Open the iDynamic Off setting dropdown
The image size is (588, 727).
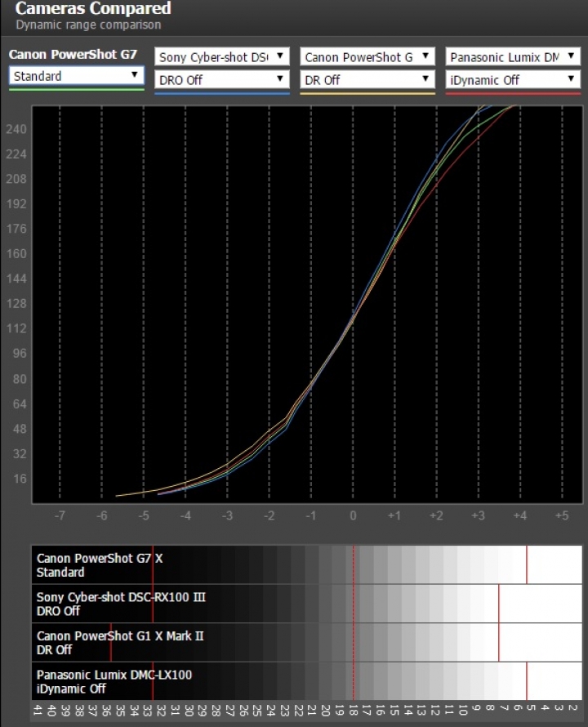tap(513, 80)
